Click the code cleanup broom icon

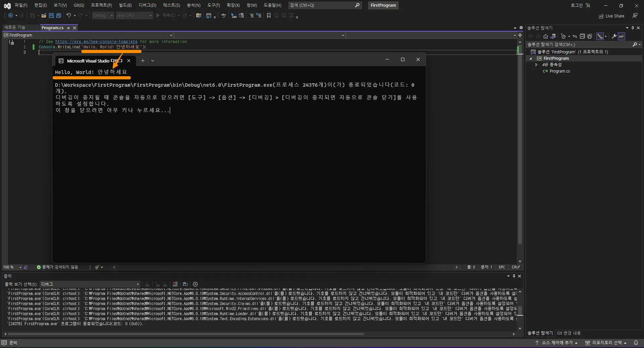coord(97,267)
